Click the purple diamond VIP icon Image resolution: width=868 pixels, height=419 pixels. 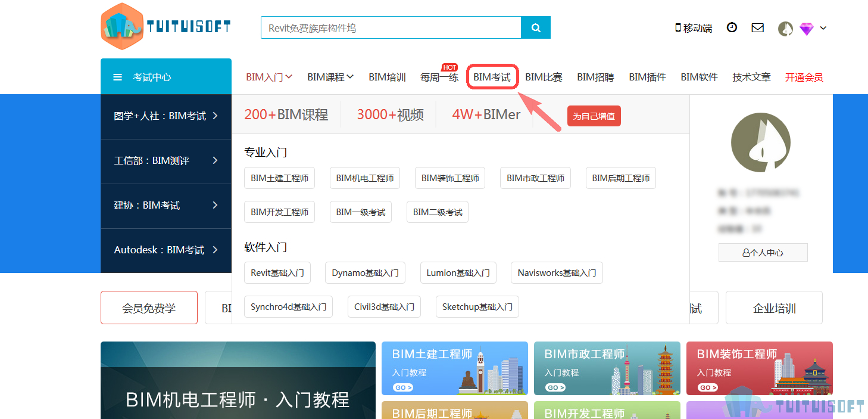806,29
